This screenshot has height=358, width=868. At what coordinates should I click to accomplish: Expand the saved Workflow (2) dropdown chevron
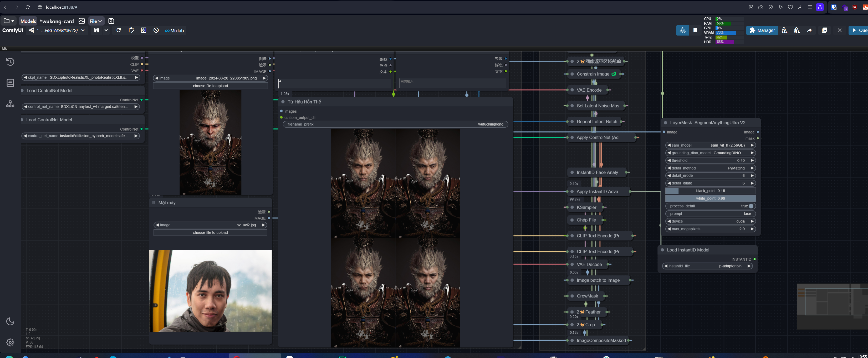click(x=83, y=30)
